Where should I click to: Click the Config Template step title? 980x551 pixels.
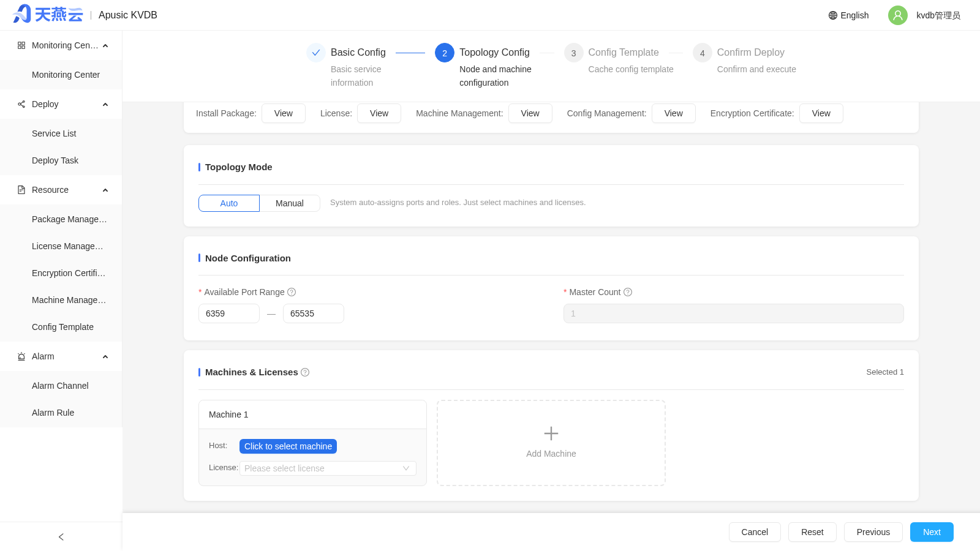(x=624, y=53)
